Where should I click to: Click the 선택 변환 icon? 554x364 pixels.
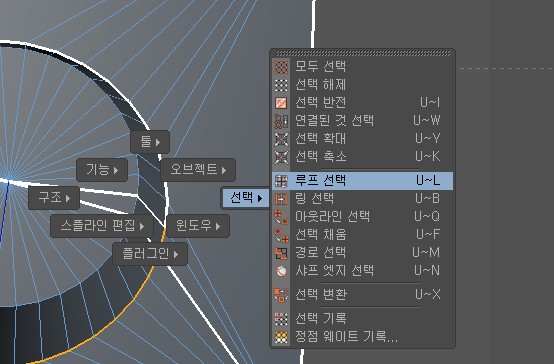pyautogui.click(x=281, y=294)
